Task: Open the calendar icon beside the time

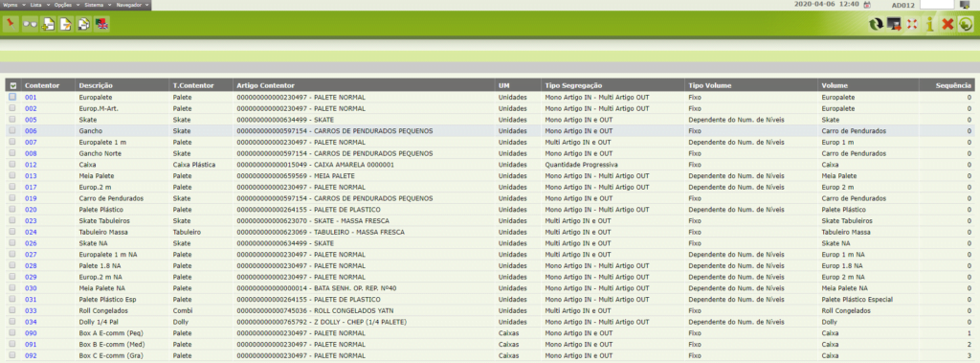Action: pos(866,5)
